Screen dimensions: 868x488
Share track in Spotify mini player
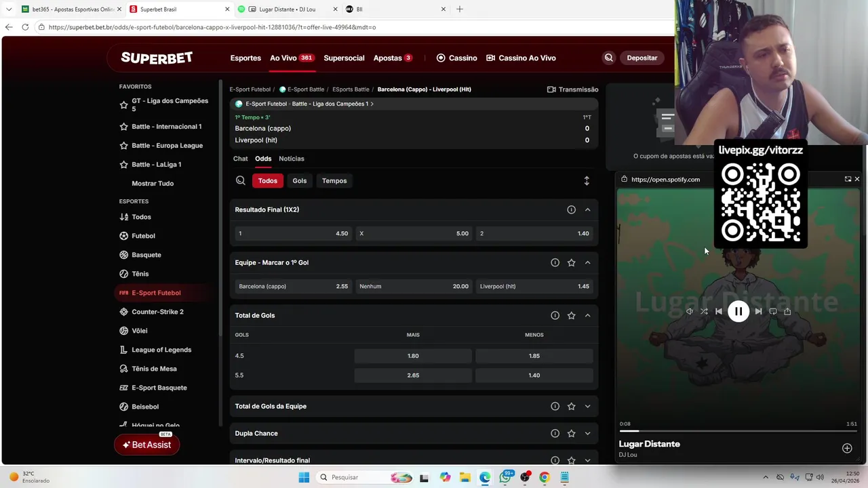787,311
